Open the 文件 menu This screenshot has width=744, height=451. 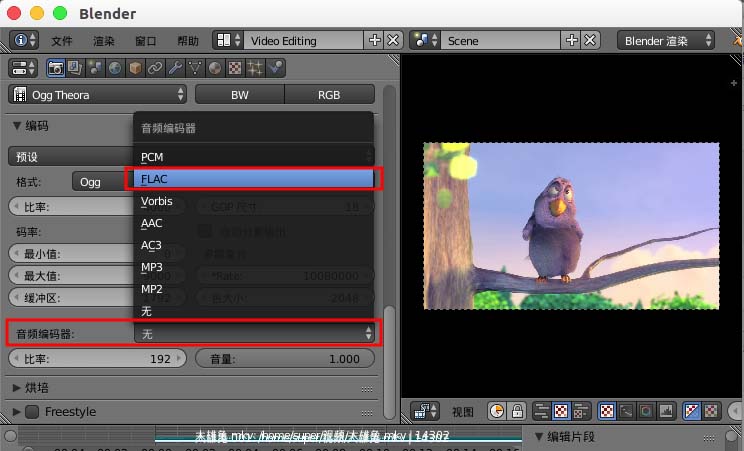[62, 41]
